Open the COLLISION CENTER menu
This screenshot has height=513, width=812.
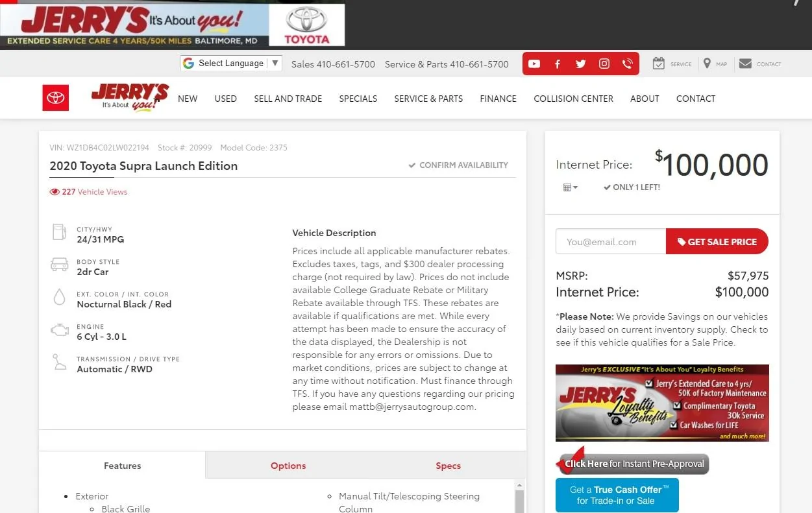[x=574, y=99]
